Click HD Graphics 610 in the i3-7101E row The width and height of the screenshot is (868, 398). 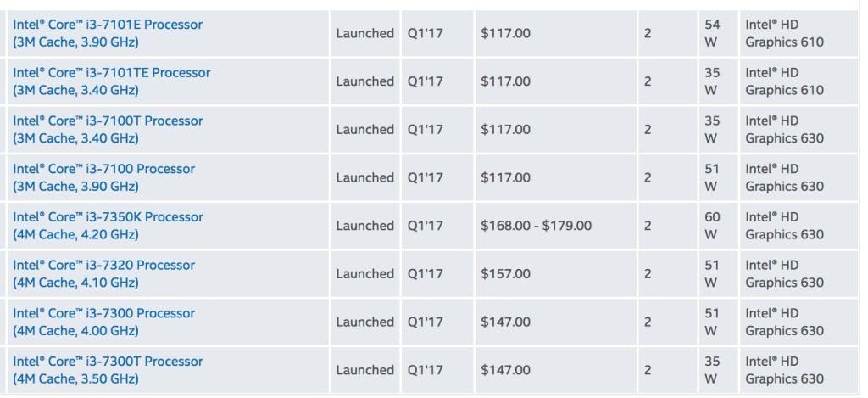click(x=784, y=33)
